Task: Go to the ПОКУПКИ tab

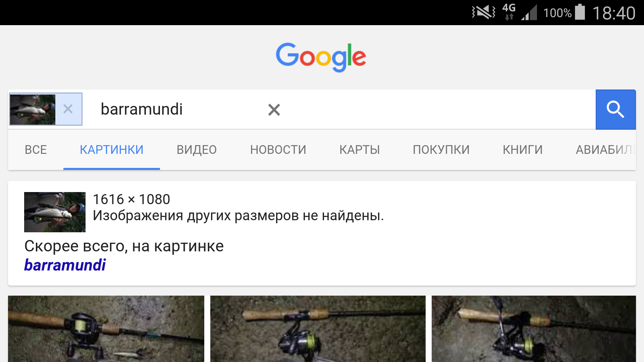Action: (x=441, y=150)
